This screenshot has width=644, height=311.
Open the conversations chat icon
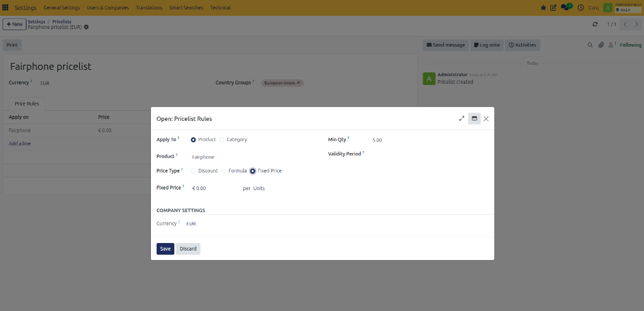(565, 8)
